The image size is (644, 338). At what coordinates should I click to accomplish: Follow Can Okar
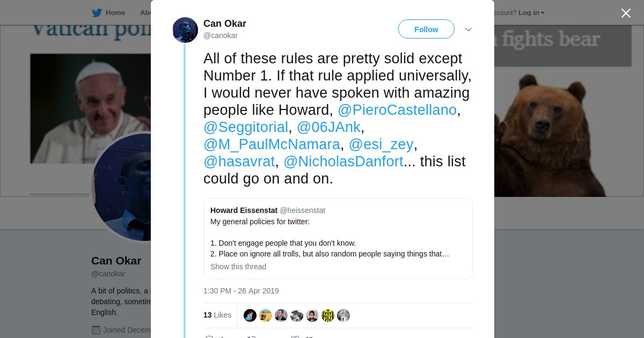[x=426, y=30]
